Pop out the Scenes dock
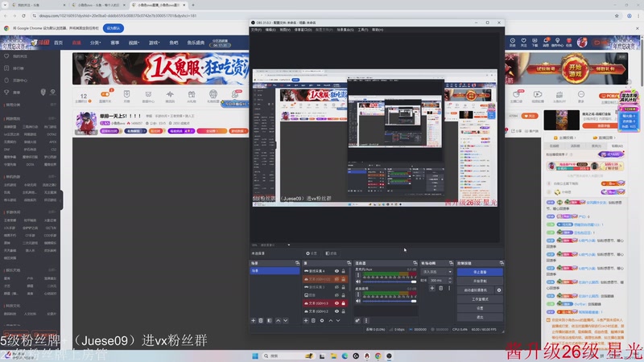Viewport: 644px width, 362px height. (x=297, y=263)
